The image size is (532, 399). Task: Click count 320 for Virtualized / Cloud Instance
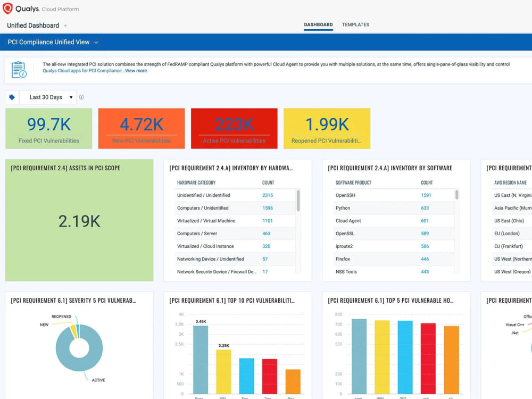tap(267, 246)
